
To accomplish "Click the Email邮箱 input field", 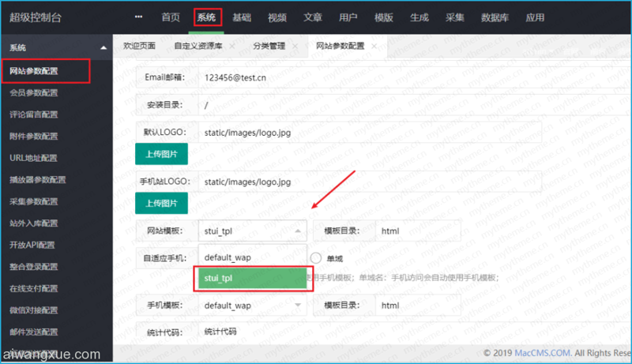I will tap(414, 77).
